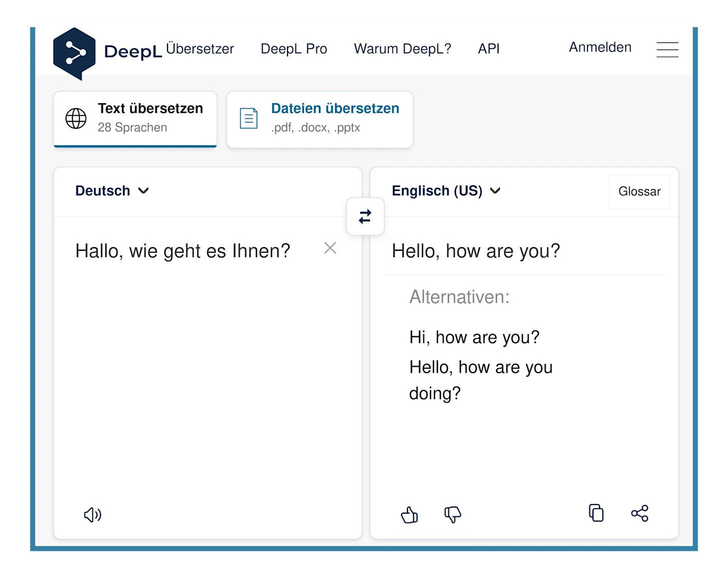Click the translated text "Hello, how are you?"
This screenshot has height=568, width=728.
click(476, 251)
